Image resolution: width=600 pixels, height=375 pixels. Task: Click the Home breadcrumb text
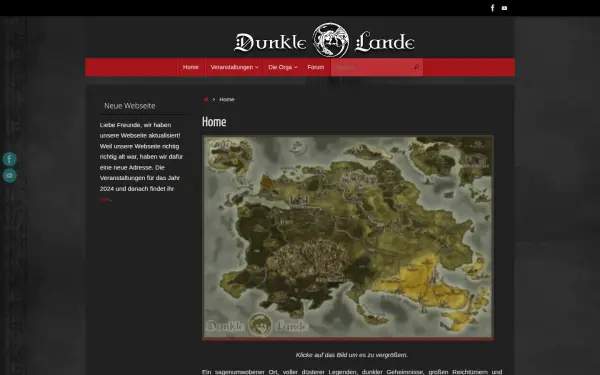tap(227, 99)
